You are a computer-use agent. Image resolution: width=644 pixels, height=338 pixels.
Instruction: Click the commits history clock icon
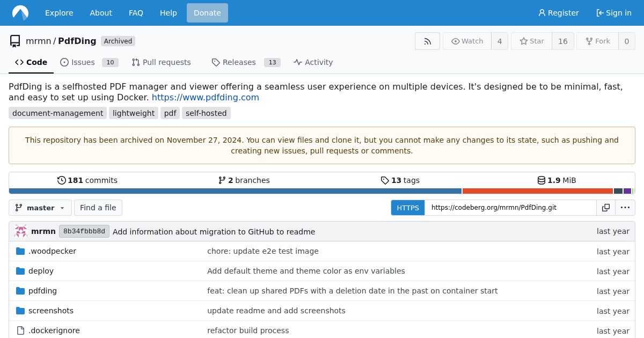[62, 180]
